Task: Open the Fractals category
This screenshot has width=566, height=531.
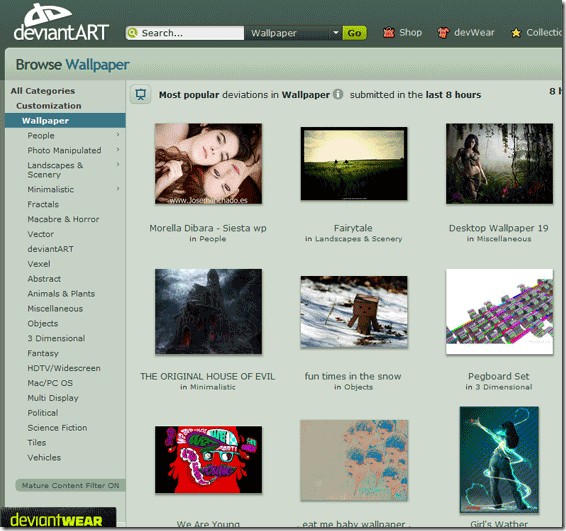Action: tap(43, 204)
